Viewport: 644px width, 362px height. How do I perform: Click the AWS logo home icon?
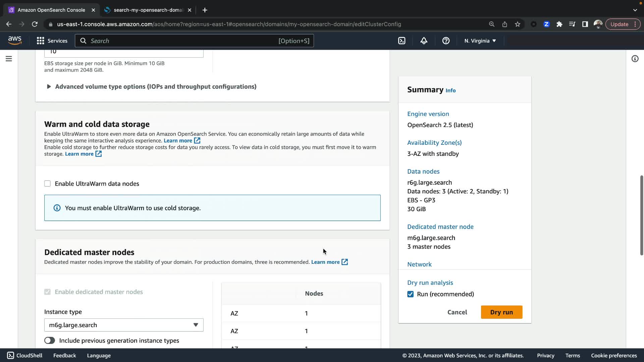15,41
